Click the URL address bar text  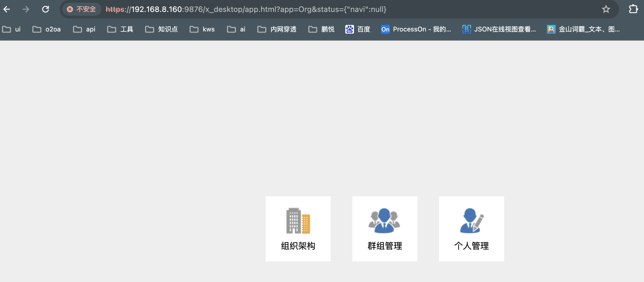(x=246, y=9)
